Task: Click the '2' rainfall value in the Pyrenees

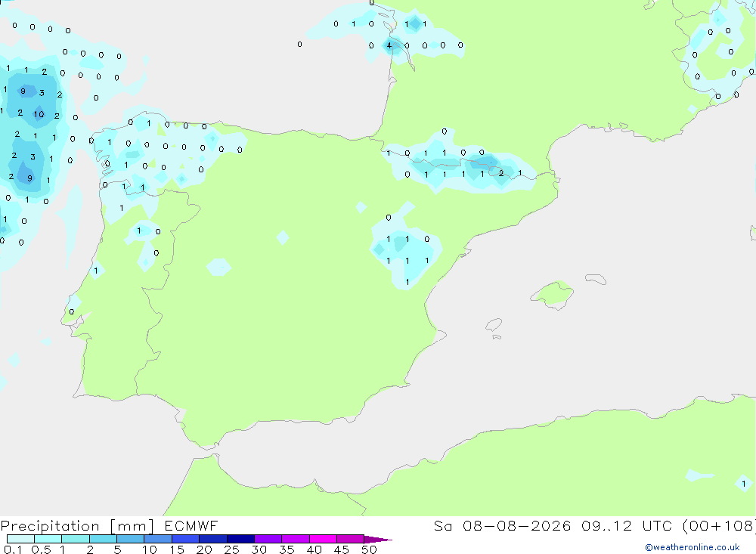Action: [501, 173]
